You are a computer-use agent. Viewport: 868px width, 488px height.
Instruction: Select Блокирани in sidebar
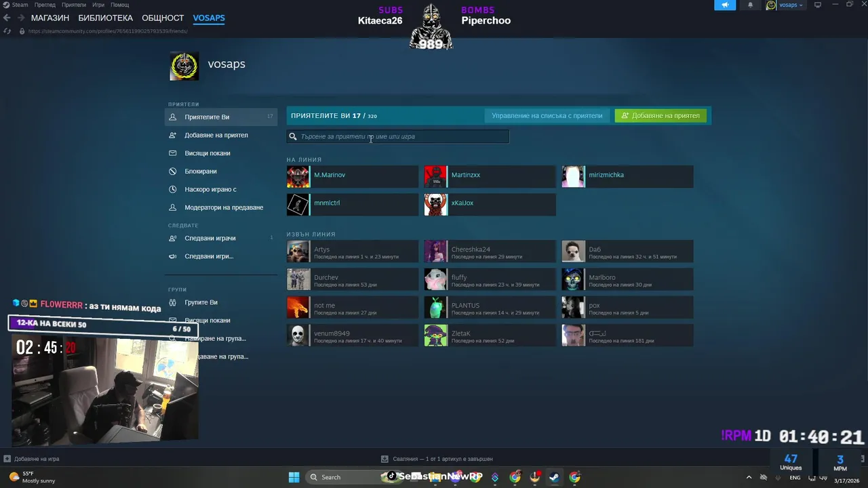click(x=220, y=171)
